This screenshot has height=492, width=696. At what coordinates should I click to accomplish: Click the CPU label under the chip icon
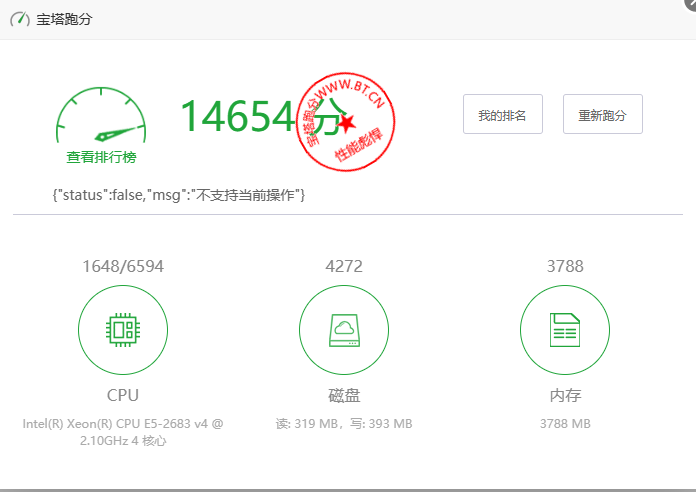(123, 395)
